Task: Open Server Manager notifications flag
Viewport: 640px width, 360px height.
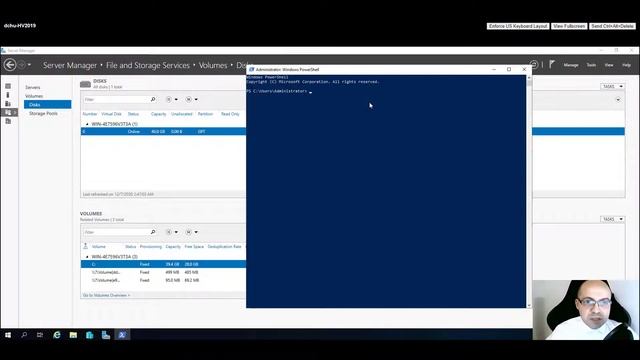Action: click(552, 64)
